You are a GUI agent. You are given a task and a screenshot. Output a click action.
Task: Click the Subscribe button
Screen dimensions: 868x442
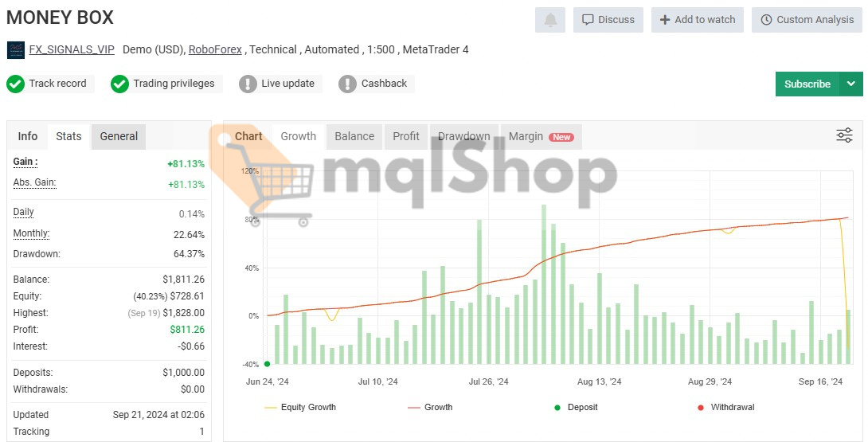click(x=807, y=84)
